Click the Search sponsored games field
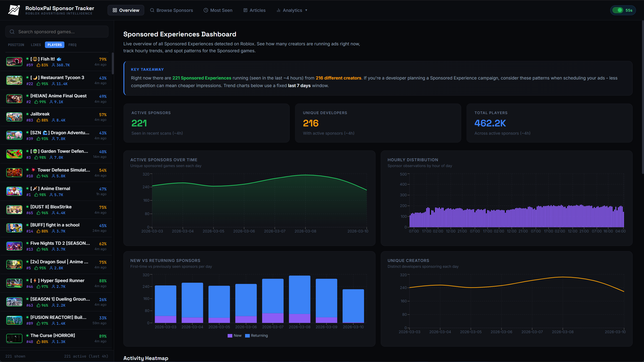 (x=60, y=32)
